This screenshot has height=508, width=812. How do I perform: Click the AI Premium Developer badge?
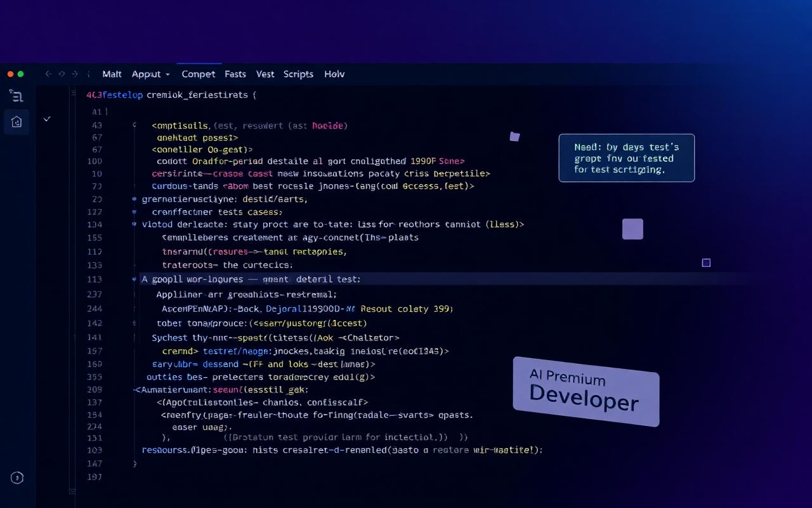(586, 391)
